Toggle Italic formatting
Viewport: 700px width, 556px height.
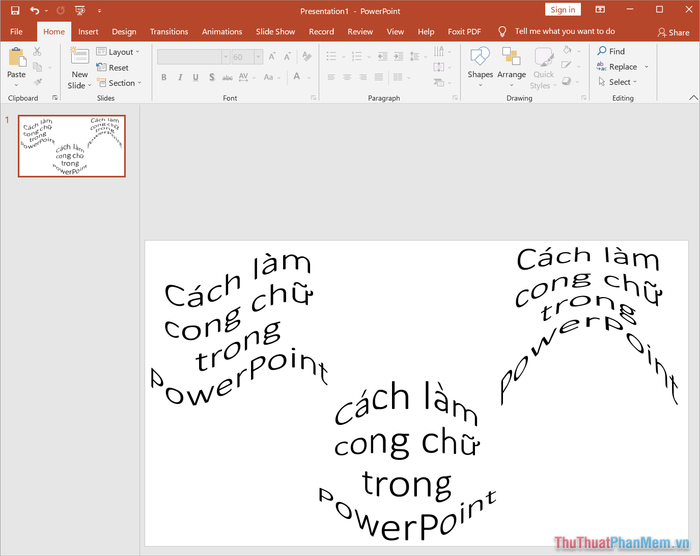coord(180,77)
